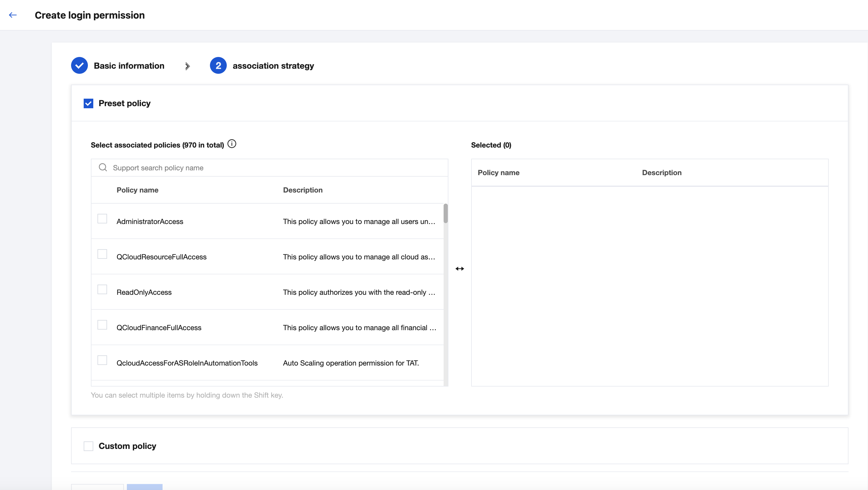
Task: Click the white button at bottom left
Action: [97, 487]
